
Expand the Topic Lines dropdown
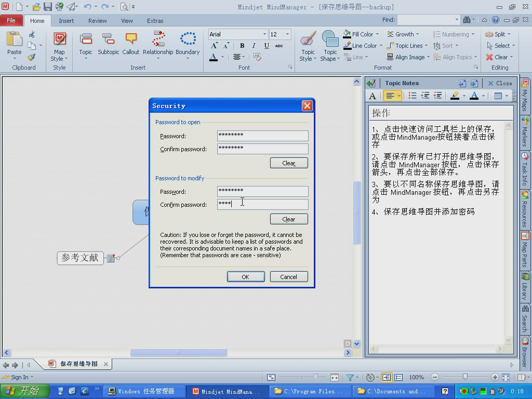(426, 46)
